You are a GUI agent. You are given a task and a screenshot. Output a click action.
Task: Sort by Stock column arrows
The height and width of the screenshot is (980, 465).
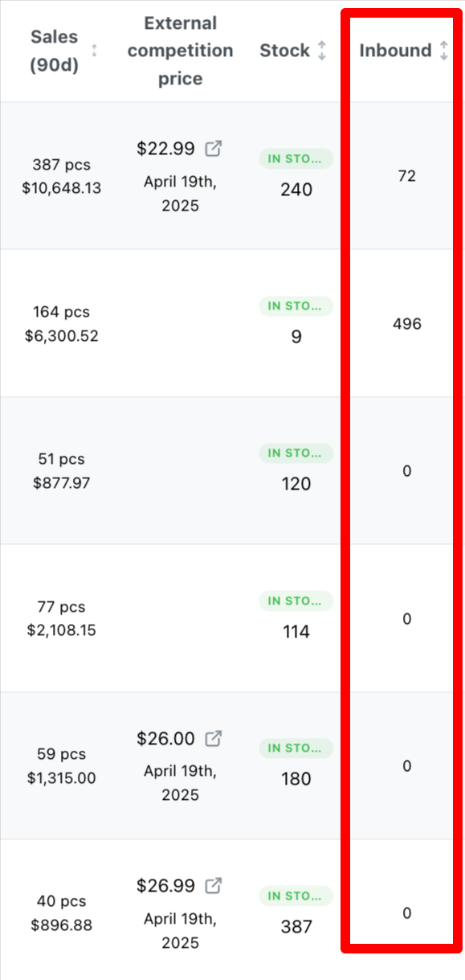click(322, 51)
